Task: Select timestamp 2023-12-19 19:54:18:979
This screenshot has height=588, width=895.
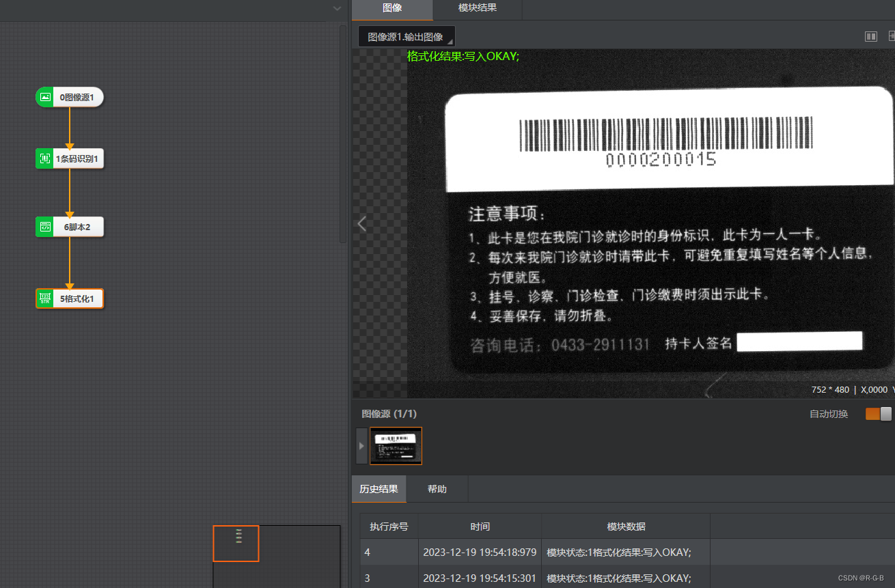Action: [480, 552]
